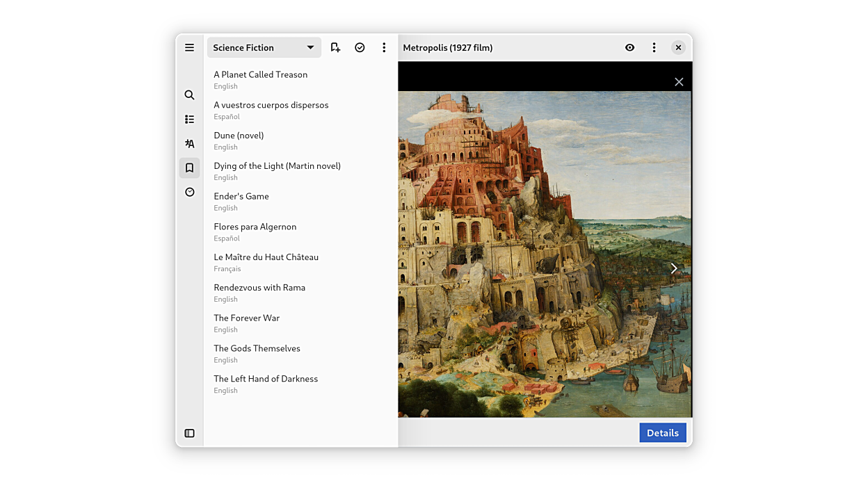Open the history panel

189,193
